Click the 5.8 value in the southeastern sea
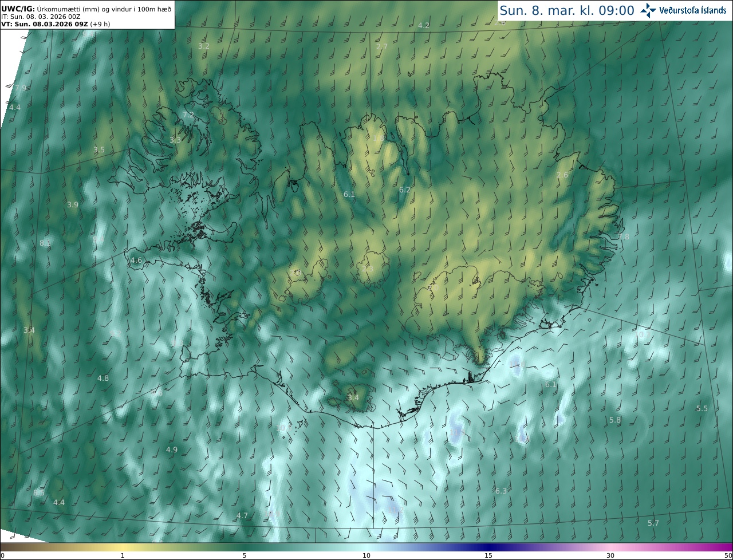Image resolution: width=733 pixels, height=560 pixels. 615,420
